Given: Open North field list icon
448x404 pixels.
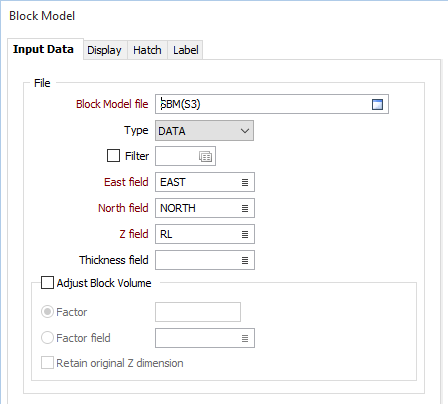Looking at the screenshot, I should 245,208.
